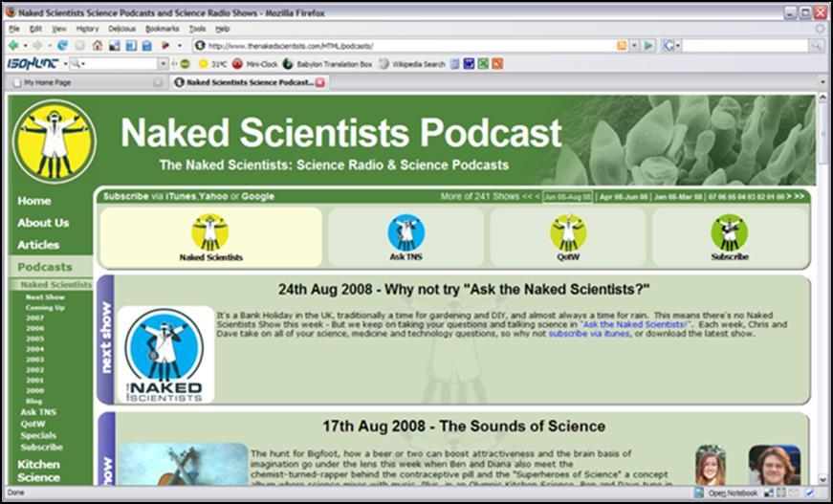This screenshot has height=504, width=833.
Task: Open the Help menu
Action: [x=223, y=30]
